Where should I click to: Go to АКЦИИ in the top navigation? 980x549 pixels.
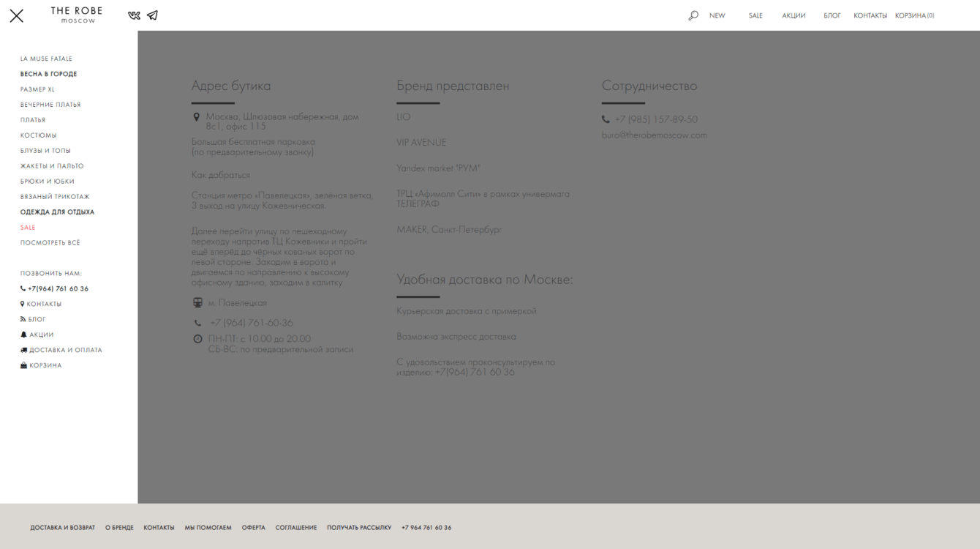(x=794, y=15)
